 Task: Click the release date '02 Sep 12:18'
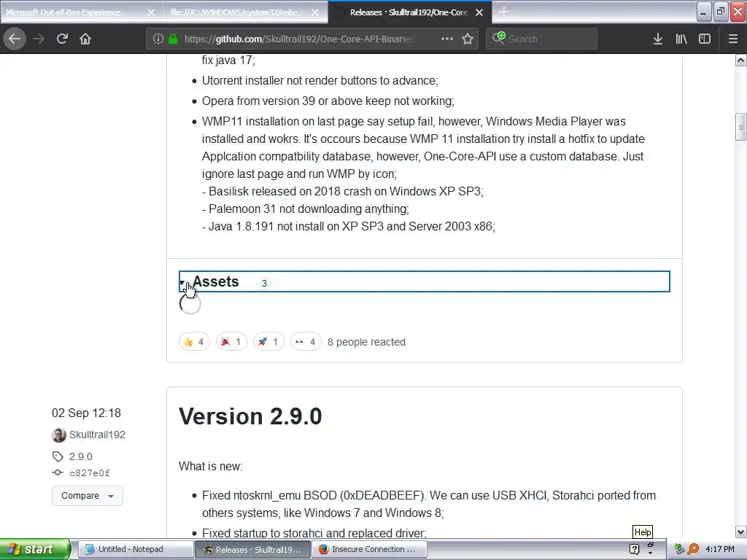coord(86,413)
